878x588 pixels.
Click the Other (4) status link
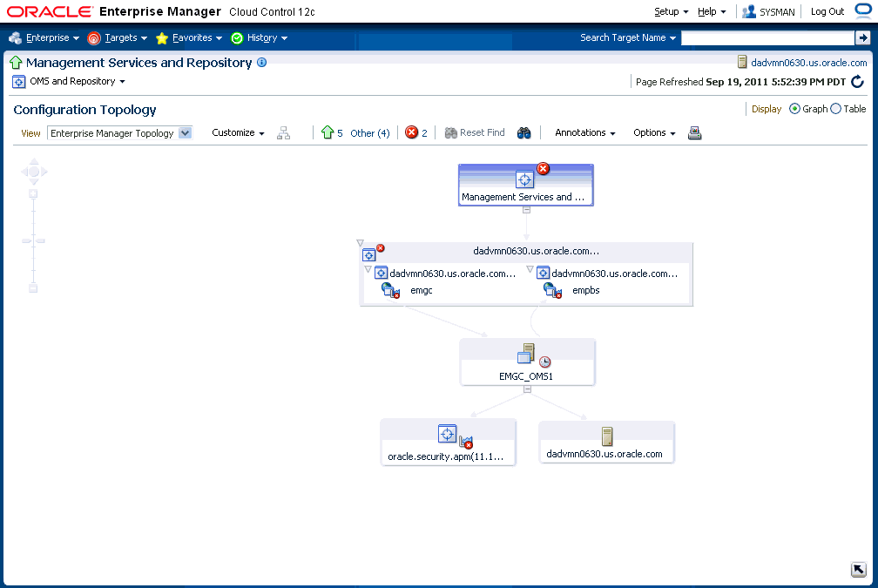(x=370, y=132)
